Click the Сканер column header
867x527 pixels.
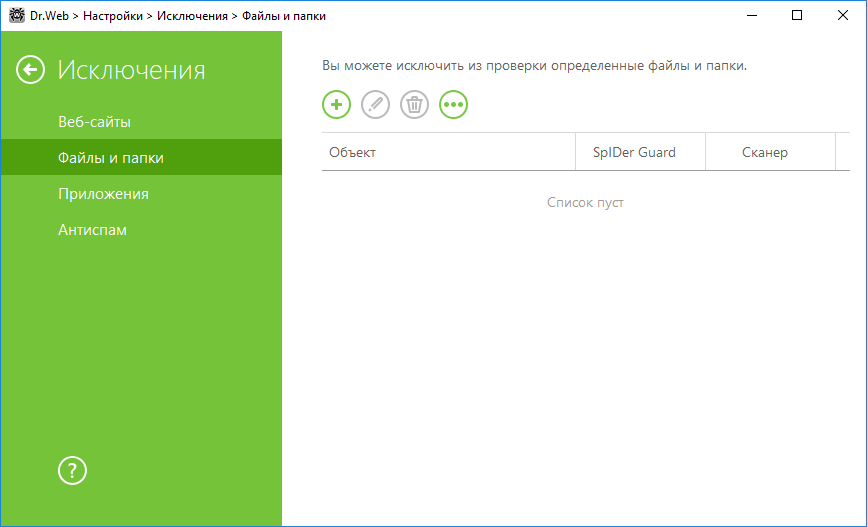[x=770, y=152]
